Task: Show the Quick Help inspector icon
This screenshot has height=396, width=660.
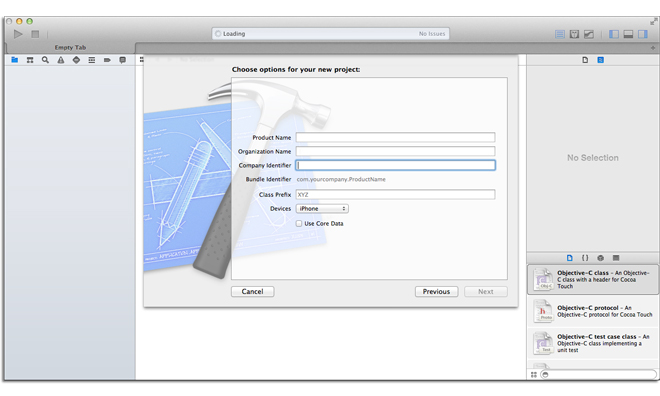Action: point(601,60)
